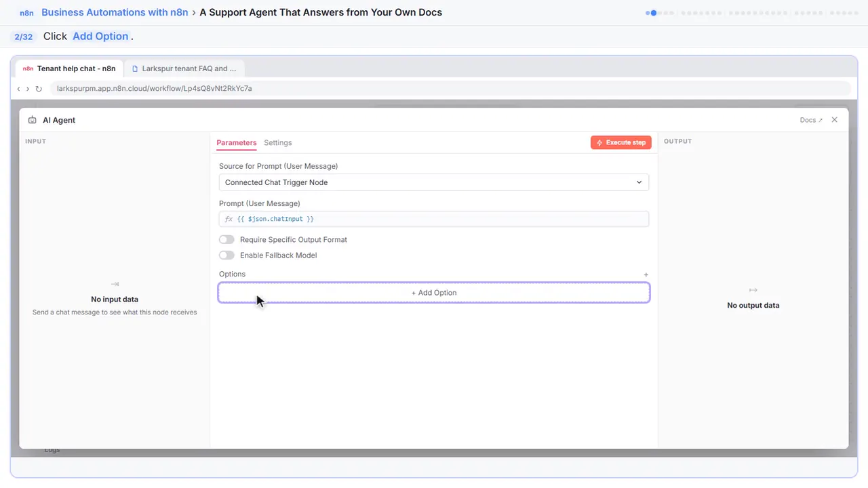Click the plus icon beside Options
The height and width of the screenshot is (488, 868).
[646, 274]
